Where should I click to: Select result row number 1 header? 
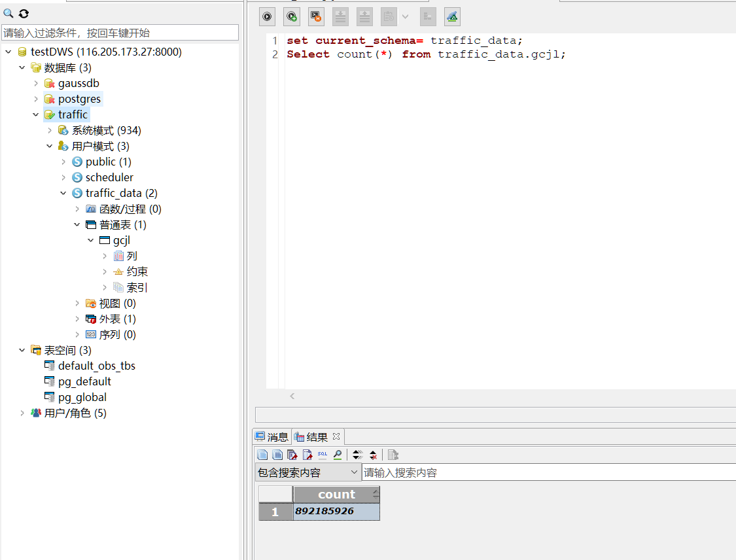275,512
